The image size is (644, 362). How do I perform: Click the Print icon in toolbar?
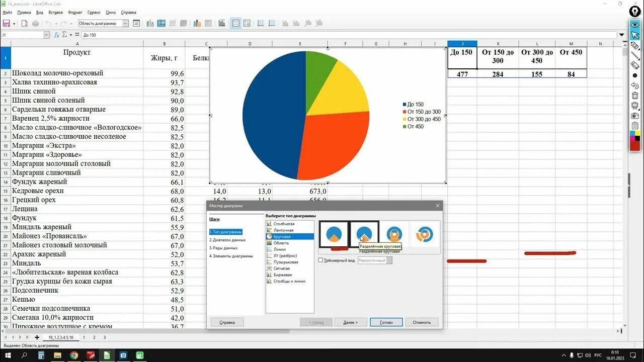point(36,23)
